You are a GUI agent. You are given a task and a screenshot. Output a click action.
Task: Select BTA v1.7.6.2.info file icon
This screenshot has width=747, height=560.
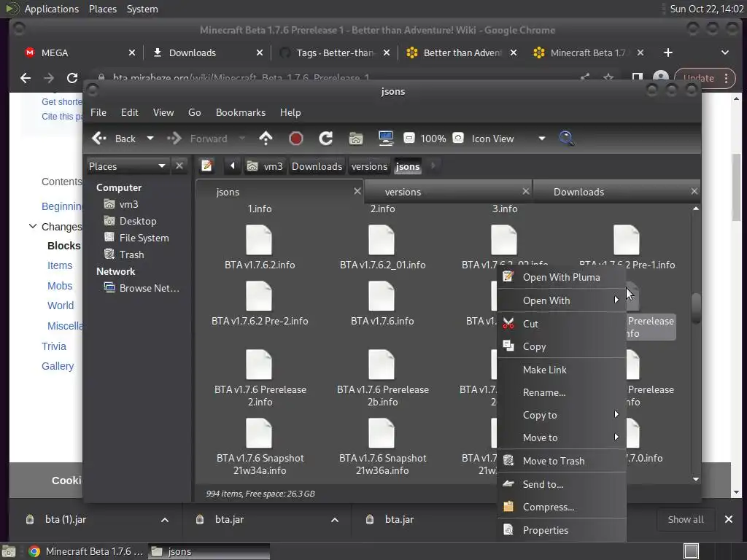(259, 241)
